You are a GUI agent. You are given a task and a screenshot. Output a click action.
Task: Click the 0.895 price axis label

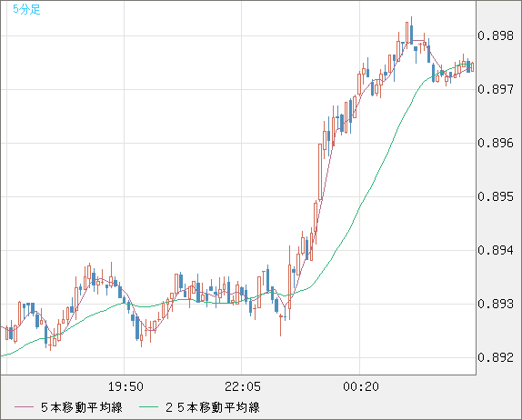496,196
